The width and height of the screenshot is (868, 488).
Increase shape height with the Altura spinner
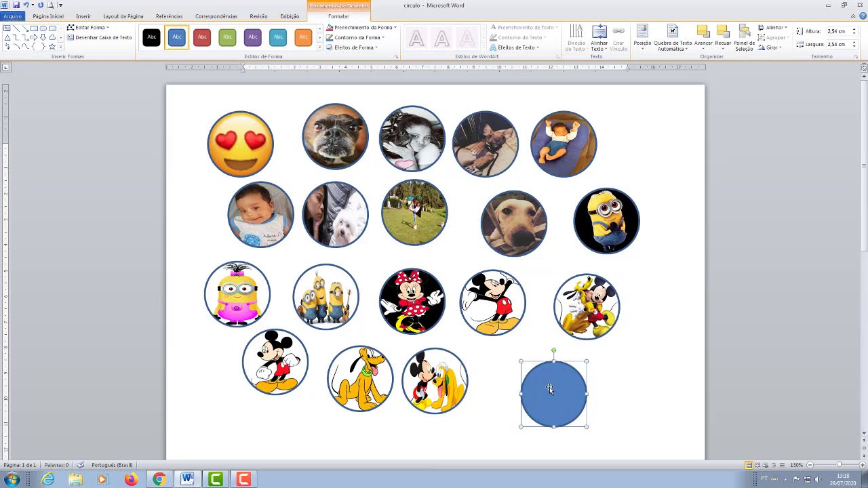click(x=854, y=29)
